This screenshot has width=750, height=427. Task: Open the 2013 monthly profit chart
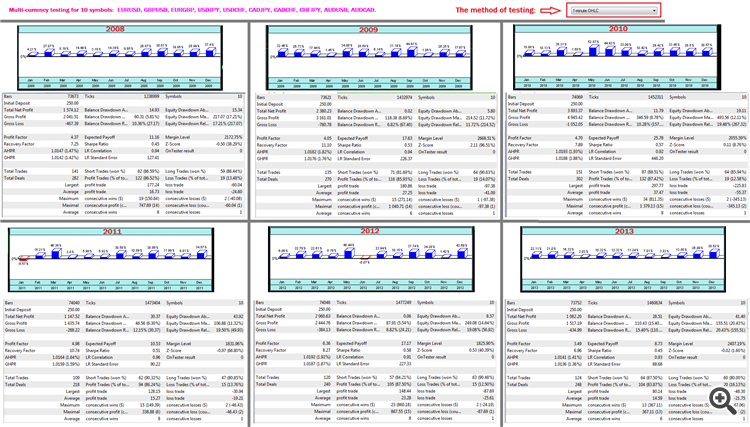(x=623, y=260)
